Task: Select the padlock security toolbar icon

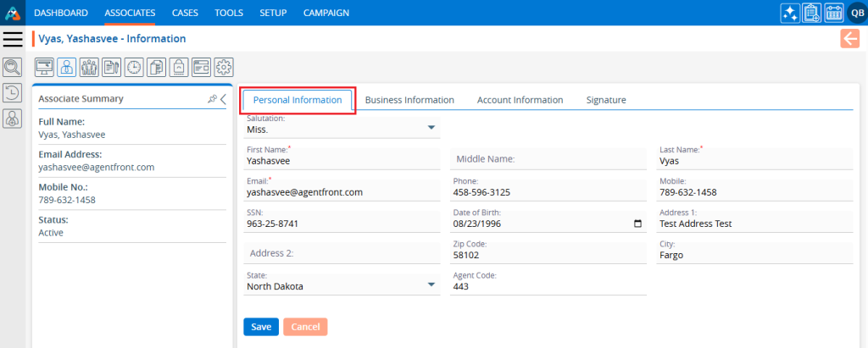Action: [179, 67]
